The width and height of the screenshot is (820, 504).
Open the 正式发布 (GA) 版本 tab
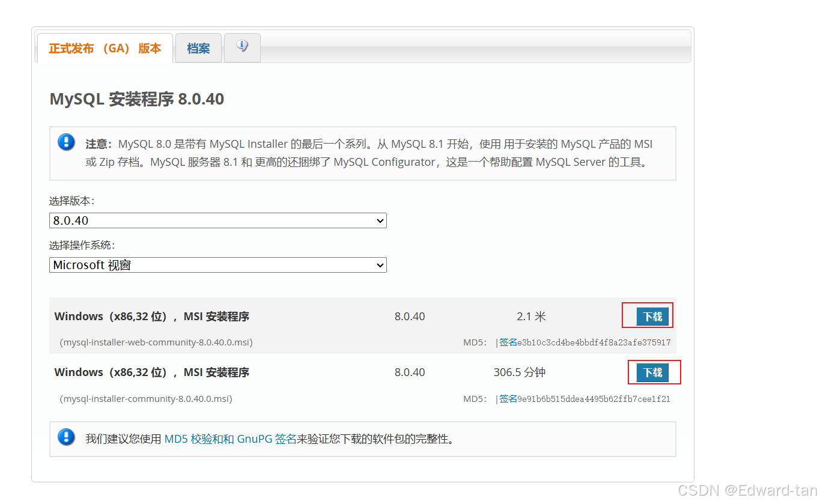tap(105, 48)
